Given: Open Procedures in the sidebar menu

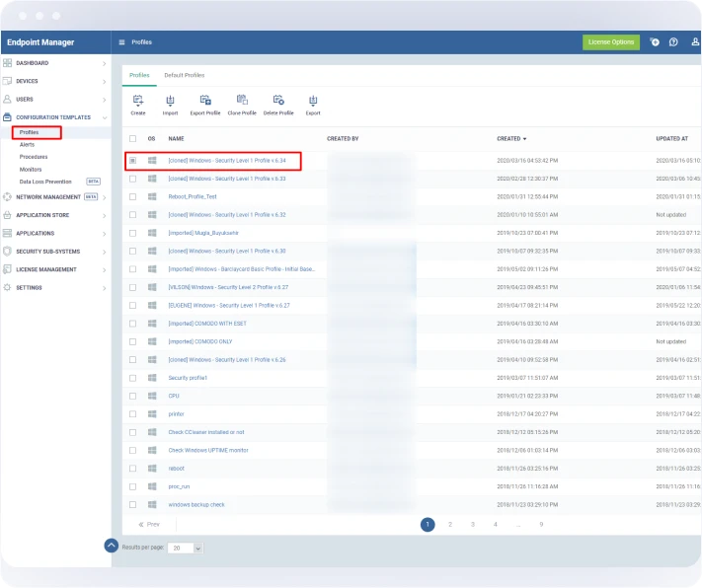Looking at the screenshot, I should coord(34,157).
